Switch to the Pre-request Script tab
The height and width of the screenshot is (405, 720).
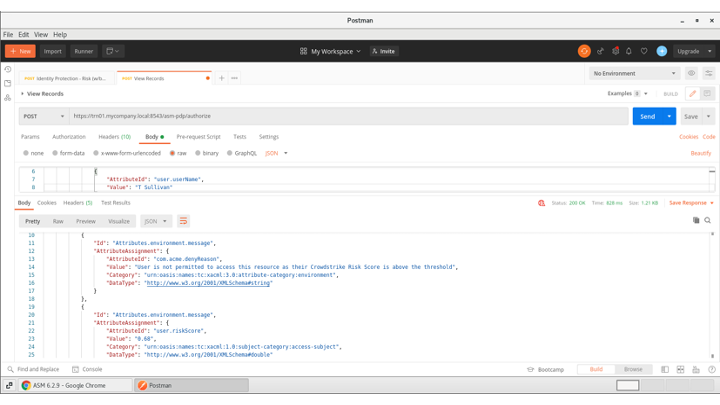(198, 137)
